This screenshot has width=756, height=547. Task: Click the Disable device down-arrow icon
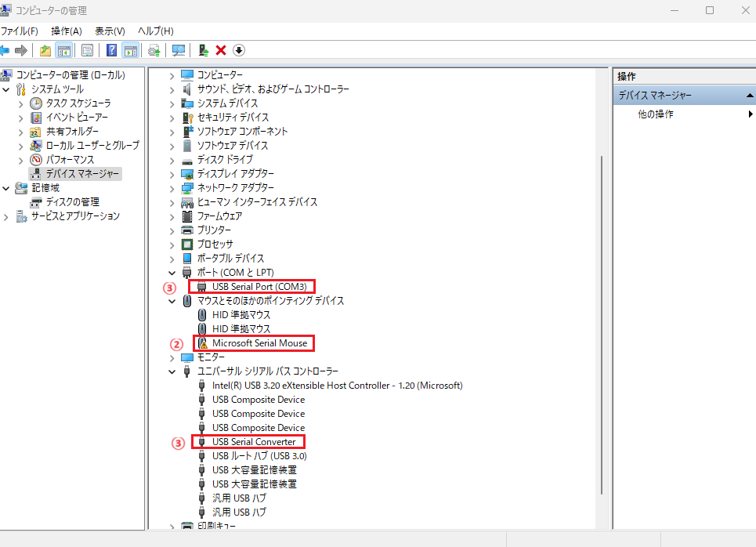(239, 50)
